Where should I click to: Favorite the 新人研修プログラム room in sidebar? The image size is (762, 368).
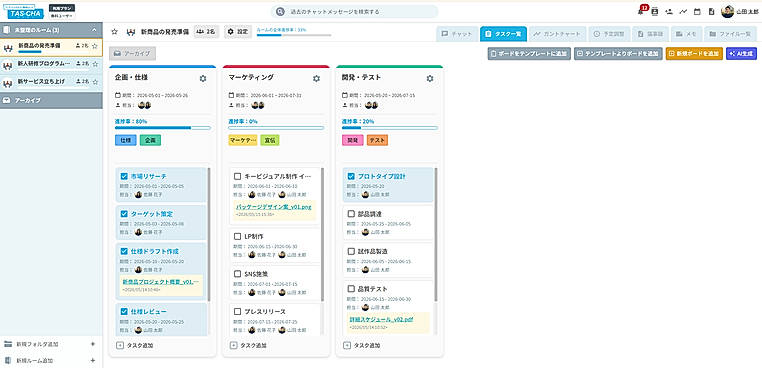pos(95,64)
